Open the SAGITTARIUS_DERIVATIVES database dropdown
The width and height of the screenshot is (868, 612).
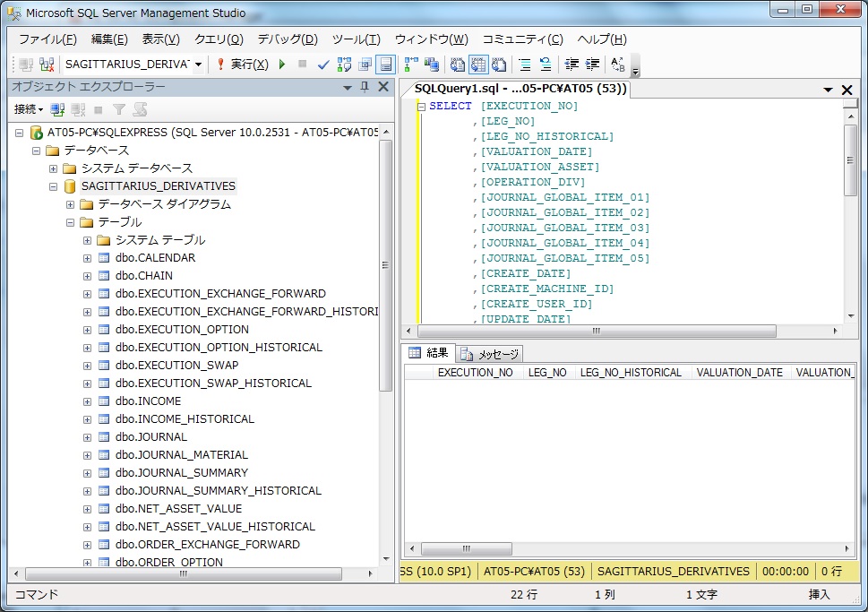pos(198,65)
